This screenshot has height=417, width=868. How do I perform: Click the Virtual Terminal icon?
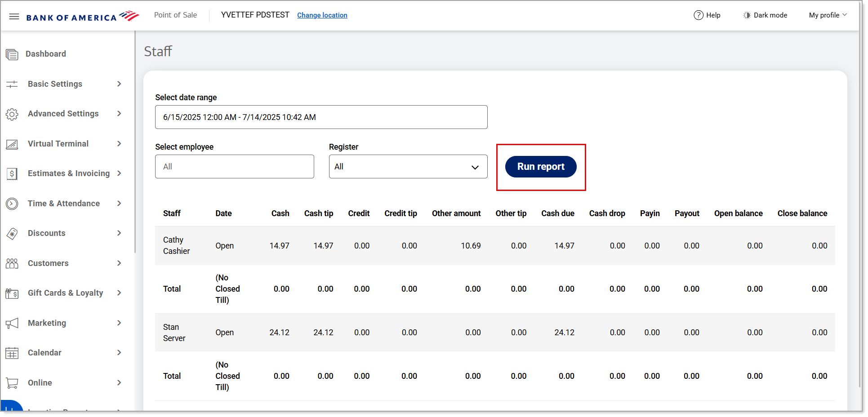coord(12,144)
